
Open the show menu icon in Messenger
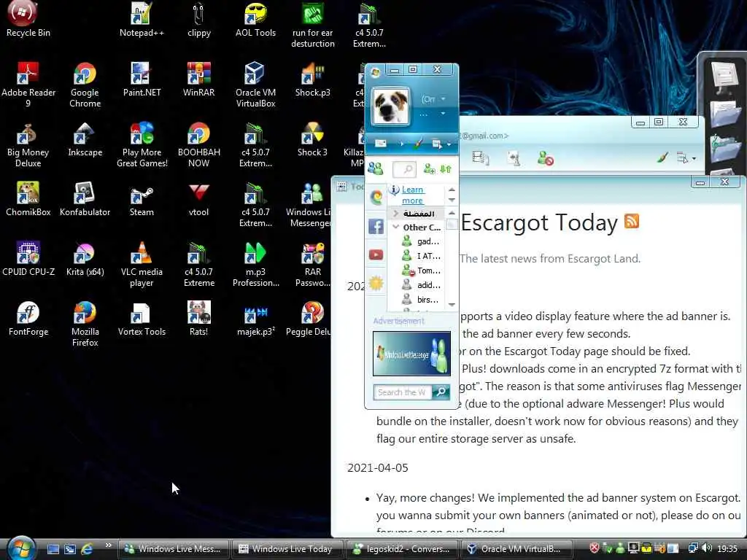click(x=437, y=144)
